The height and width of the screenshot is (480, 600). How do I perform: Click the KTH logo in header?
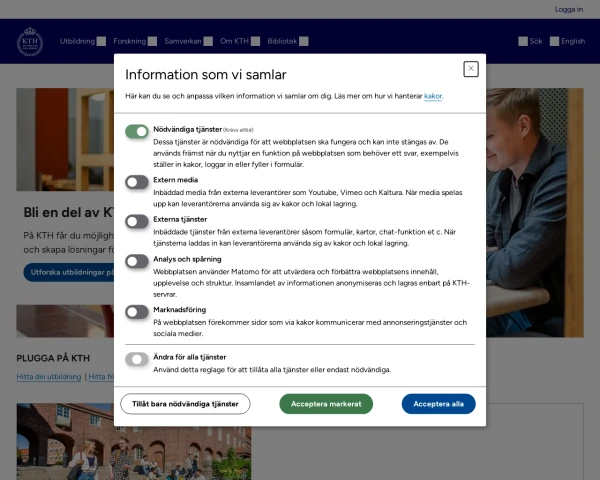click(x=30, y=41)
